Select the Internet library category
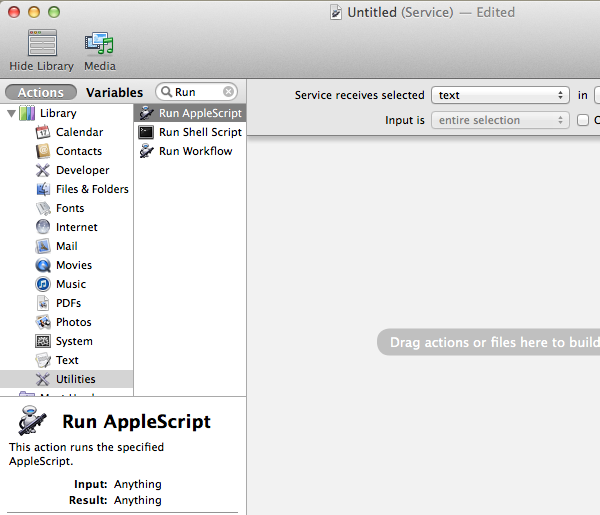This screenshot has width=600, height=515. 67,227
